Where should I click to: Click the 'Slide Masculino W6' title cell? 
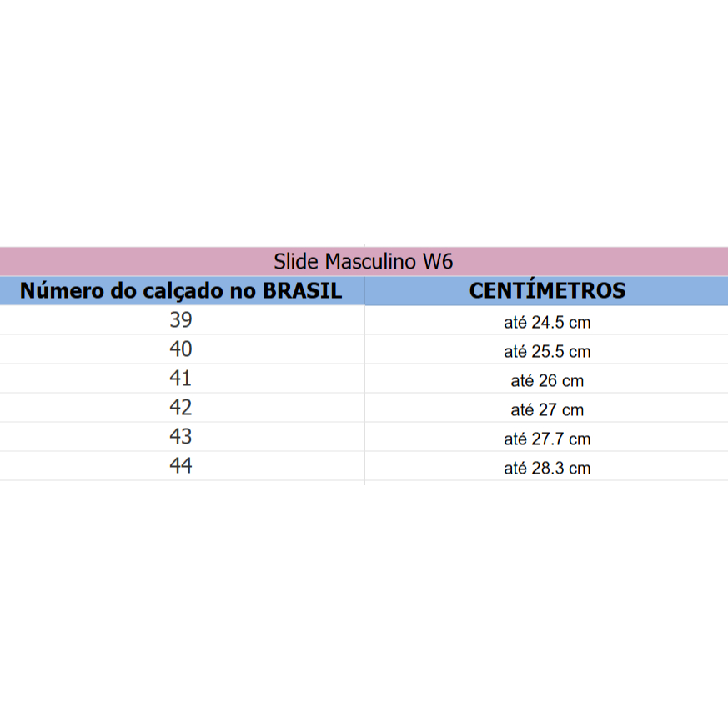click(364, 261)
